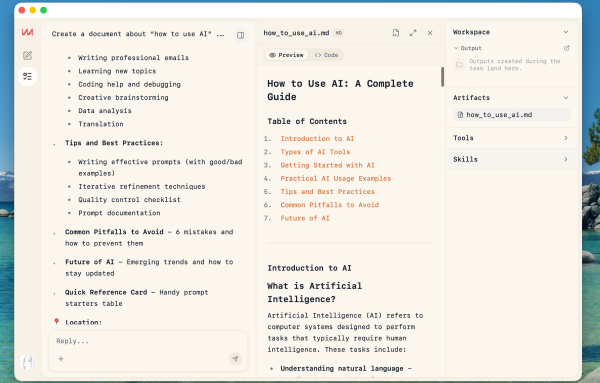Viewport: 600px width, 383px height.
Task: Click the 'Table of Contents' heading
Action: tap(307, 121)
